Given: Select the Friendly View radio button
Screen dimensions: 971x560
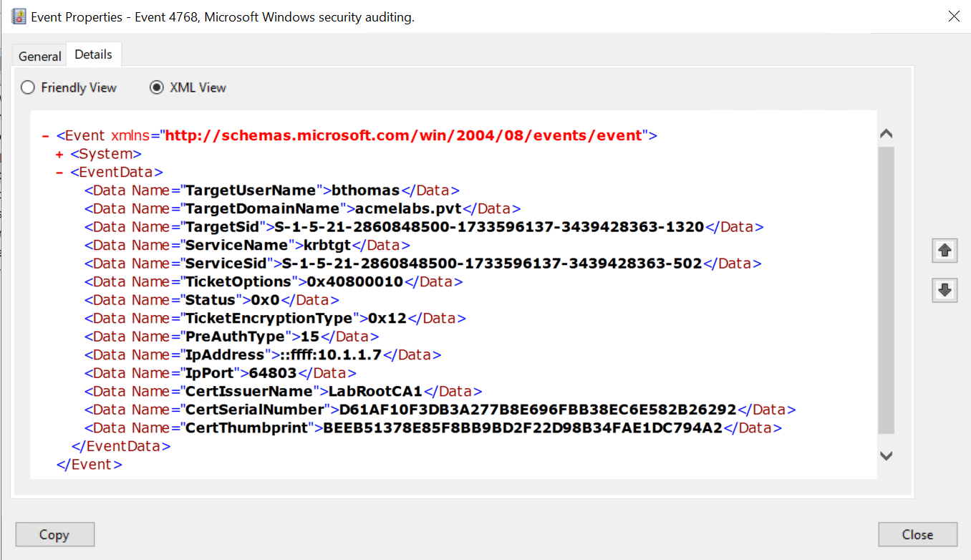Looking at the screenshot, I should pyautogui.click(x=28, y=87).
